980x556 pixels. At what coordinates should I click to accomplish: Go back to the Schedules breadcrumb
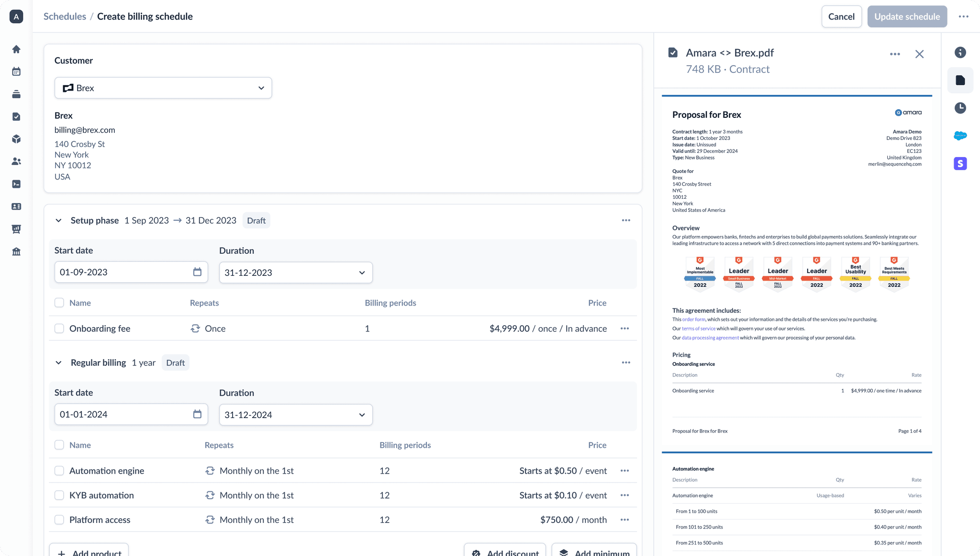(x=65, y=16)
